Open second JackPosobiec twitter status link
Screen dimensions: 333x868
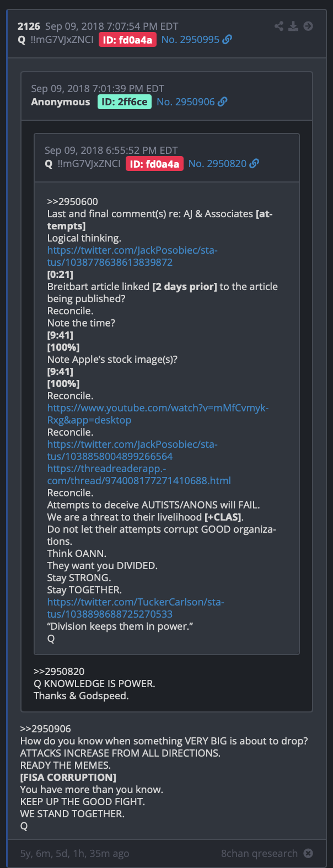(132, 451)
